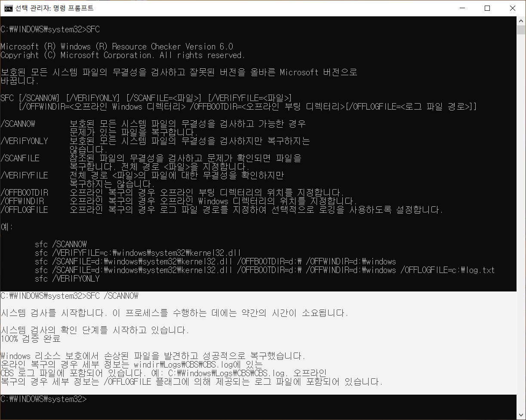Minimize the Command Prompt window
526x420 pixels.
pos(462,8)
